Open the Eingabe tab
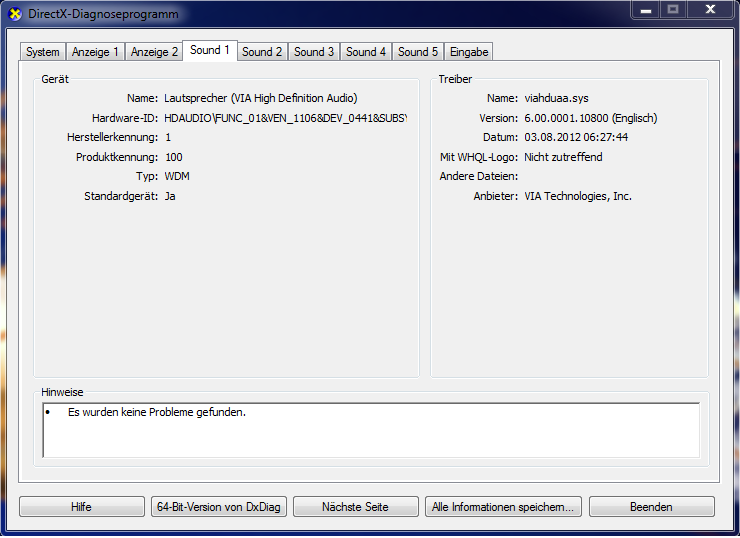The height and width of the screenshot is (538, 740). click(x=469, y=52)
